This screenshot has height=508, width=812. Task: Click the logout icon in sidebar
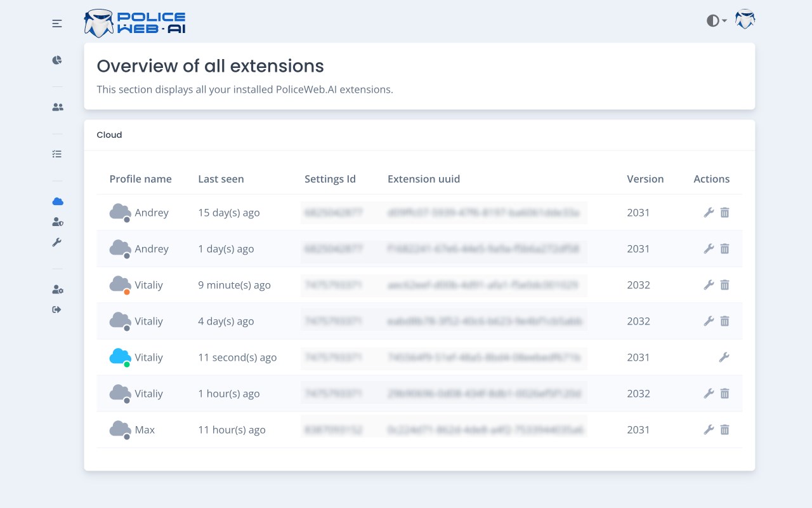click(57, 310)
